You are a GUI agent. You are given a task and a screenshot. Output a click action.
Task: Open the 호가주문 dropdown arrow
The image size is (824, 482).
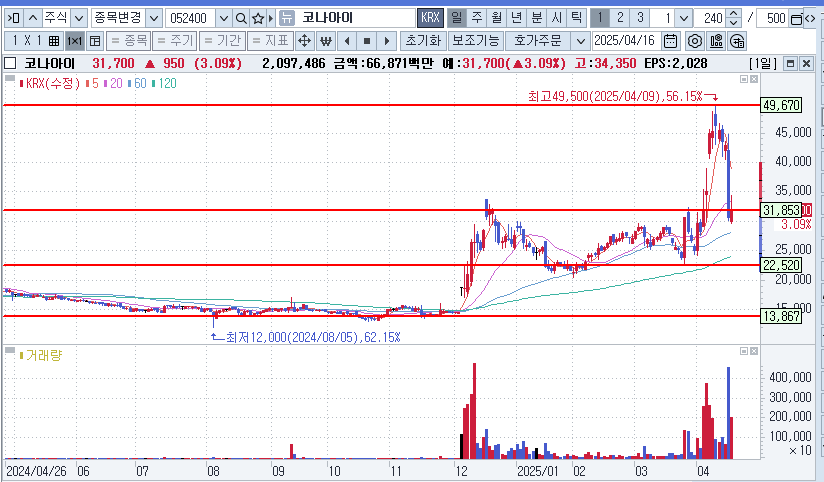(580, 40)
